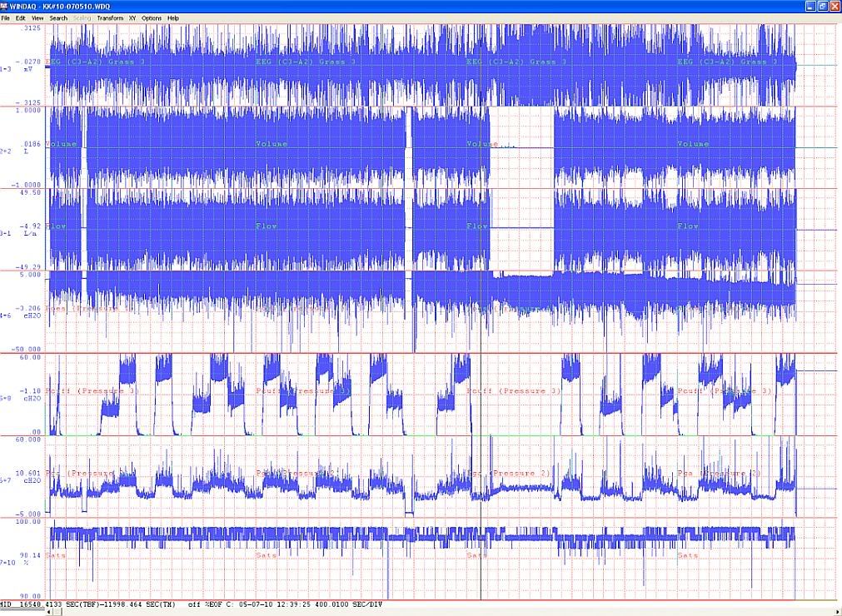Screen dimensions: 842x616
Task: Click the 16540.4133 SEC(TBF) status readout
Action: tap(60, 604)
